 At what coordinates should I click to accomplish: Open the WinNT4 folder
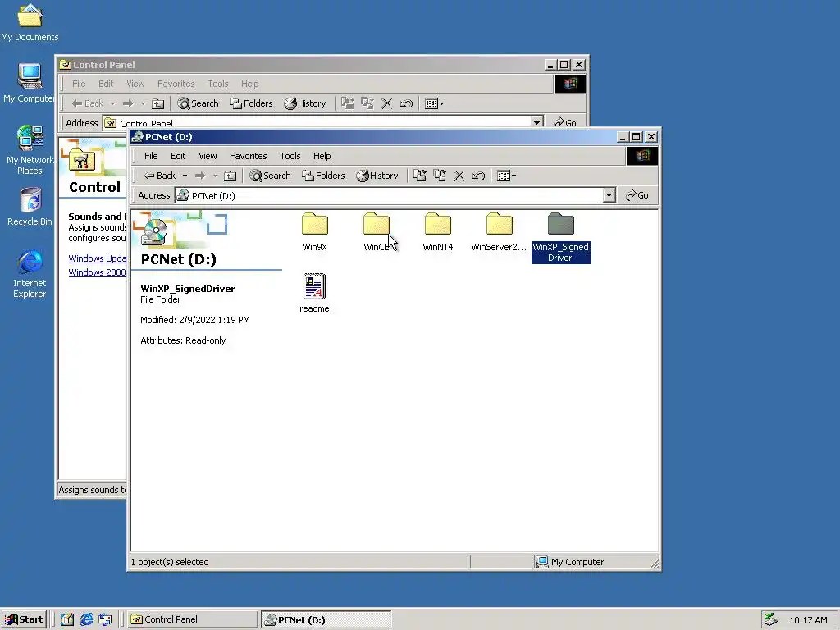[438, 231]
